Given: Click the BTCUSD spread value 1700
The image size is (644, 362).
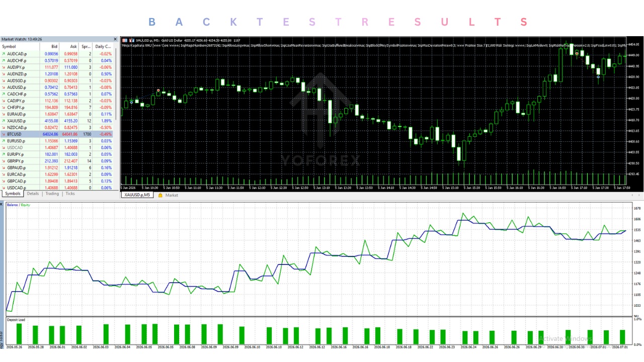Looking at the screenshot, I should point(87,134).
